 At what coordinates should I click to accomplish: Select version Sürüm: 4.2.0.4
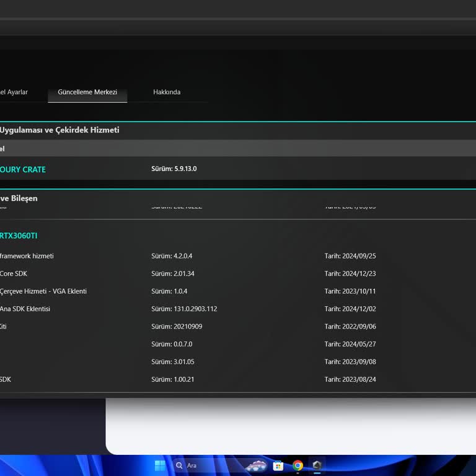(x=172, y=256)
